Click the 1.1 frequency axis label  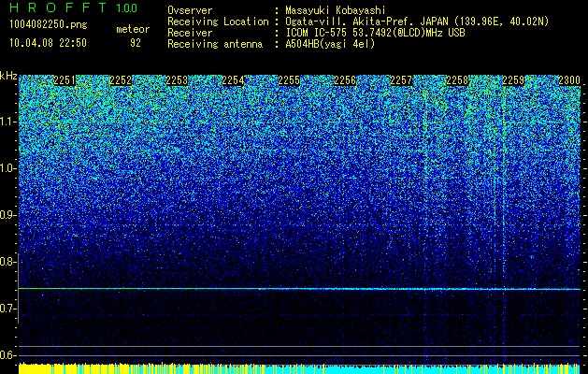[7, 122]
